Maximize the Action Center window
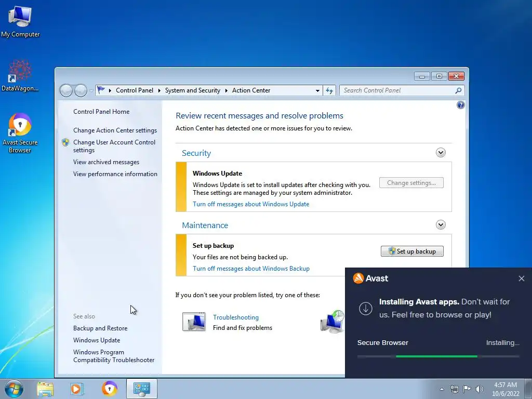 [439, 76]
